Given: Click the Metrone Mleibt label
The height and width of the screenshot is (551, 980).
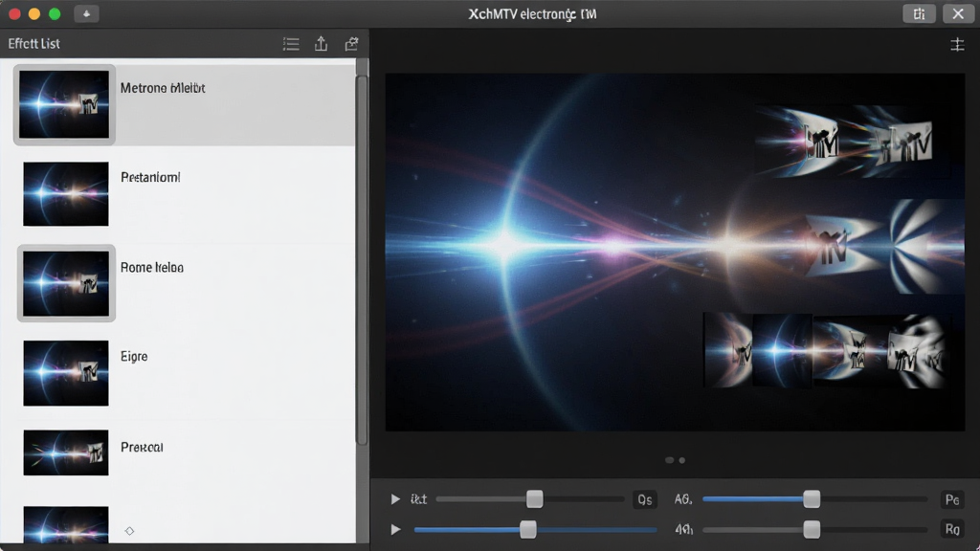Looking at the screenshot, I should [x=163, y=88].
